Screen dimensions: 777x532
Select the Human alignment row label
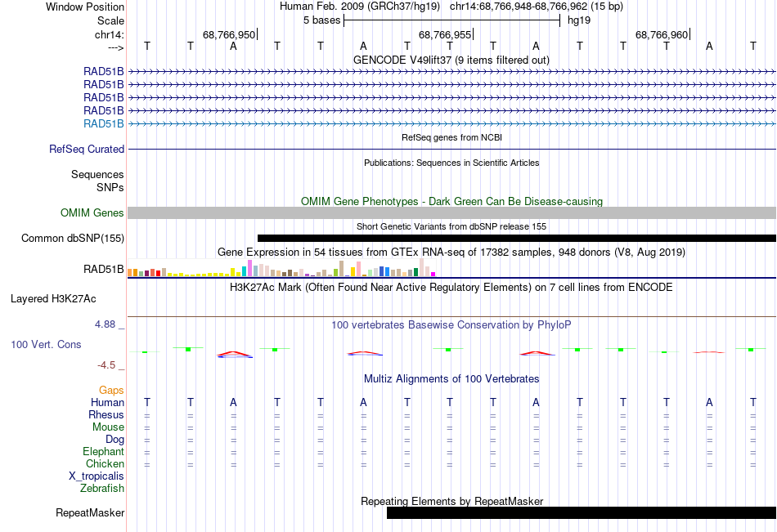(x=107, y=402)
